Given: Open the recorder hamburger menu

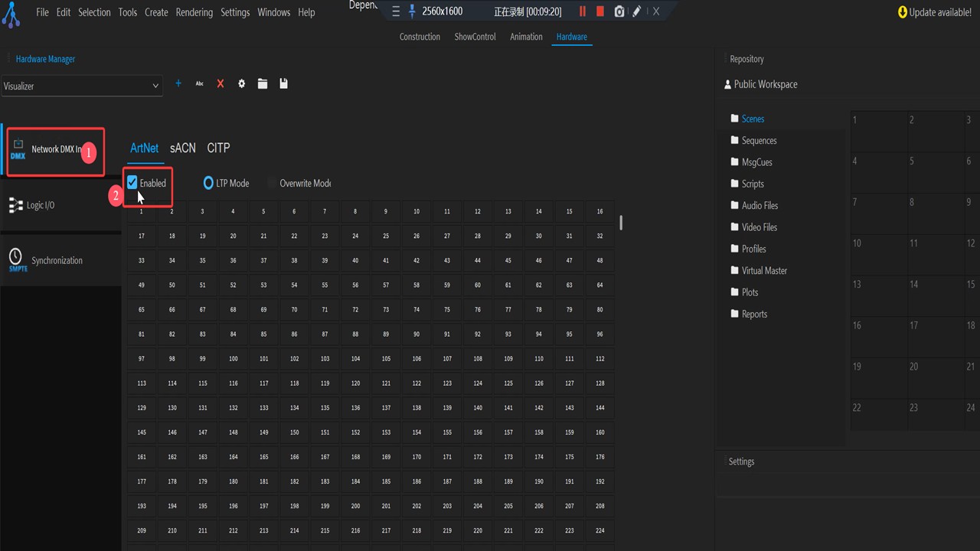Looking at the screenshot, I should [x=395, y=11].
